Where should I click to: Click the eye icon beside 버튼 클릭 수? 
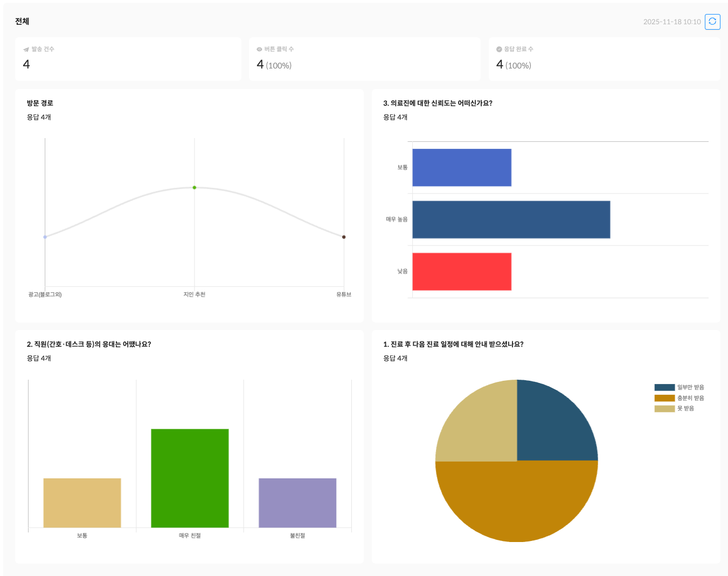pyautogui.click(x=259, y=49)
